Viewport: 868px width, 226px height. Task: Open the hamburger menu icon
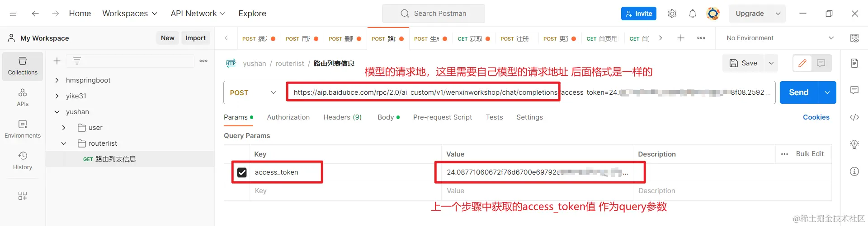tap(13, 14)
